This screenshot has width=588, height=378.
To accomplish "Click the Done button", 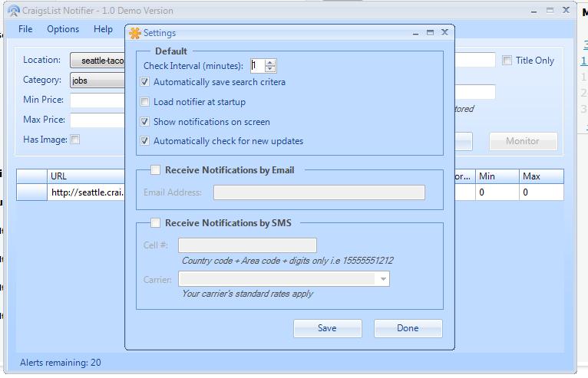I will (408, 328).
